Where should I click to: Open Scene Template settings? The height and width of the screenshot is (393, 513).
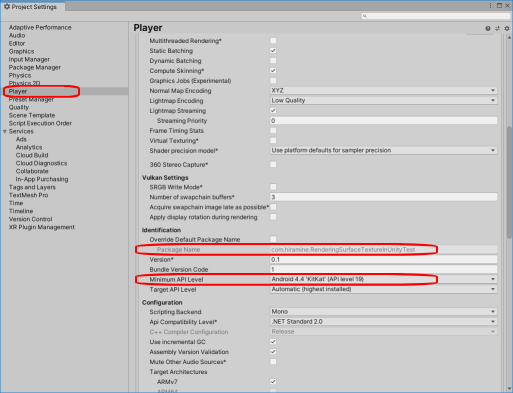tap(32, 115)
